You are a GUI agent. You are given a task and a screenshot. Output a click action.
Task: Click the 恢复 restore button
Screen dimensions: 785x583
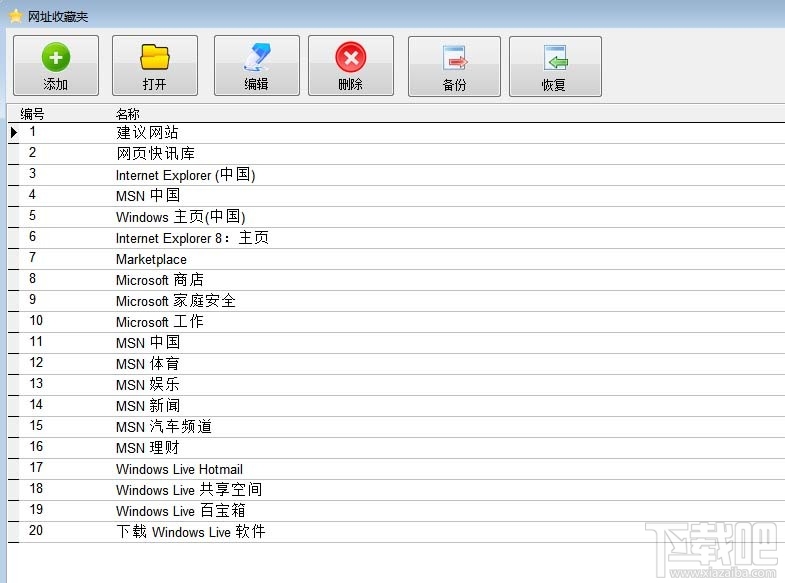(555, 66)
